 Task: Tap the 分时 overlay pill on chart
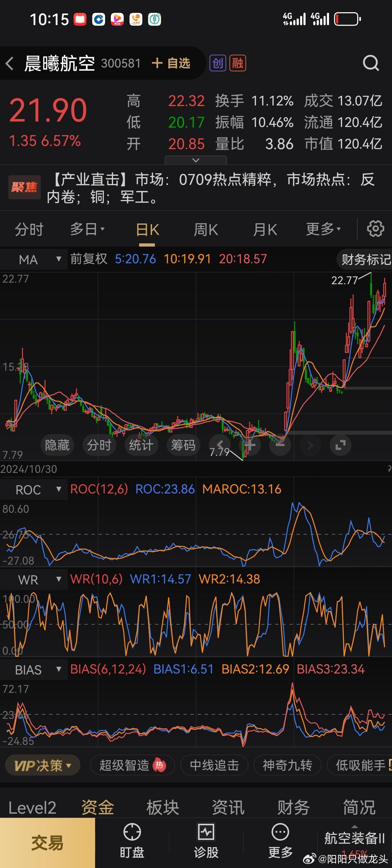tap(99, 445)
